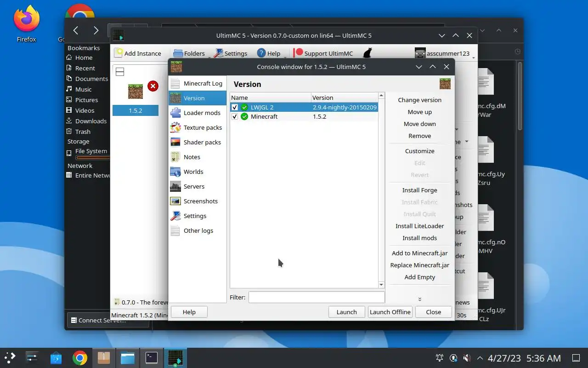Image resolution: width=588 pixels, height=368 pixels.
Task: Click the Servers icon in sidebar
Action: [x=175, y=186]
